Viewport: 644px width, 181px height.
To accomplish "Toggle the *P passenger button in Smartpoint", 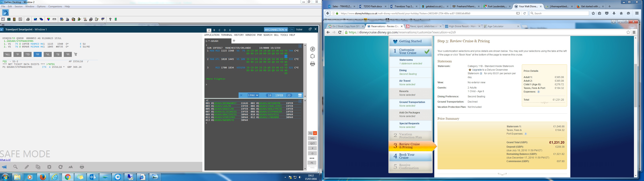I will (18, 54).
